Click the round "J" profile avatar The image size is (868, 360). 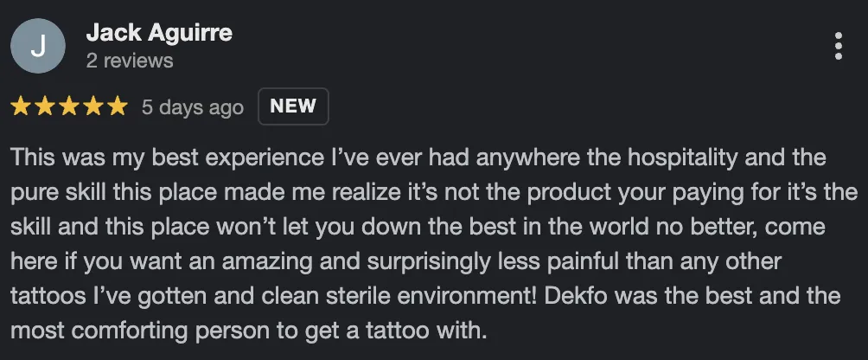pyautogui.click(x=37, y=47)
